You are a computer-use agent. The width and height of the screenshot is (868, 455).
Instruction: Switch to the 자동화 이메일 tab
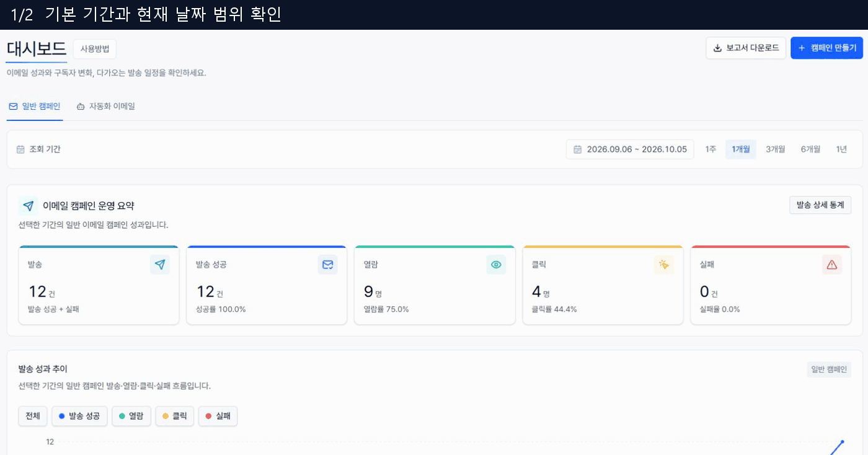tap(105, 107)
